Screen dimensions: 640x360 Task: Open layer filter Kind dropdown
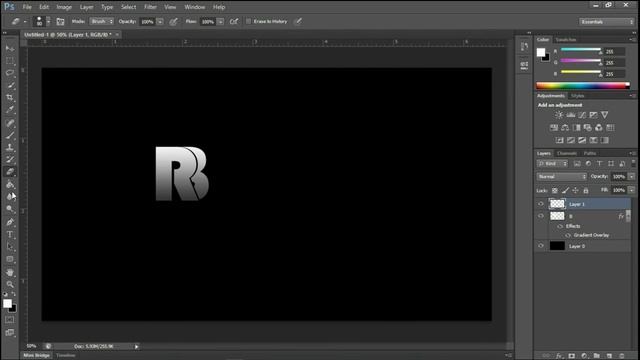tap(552, 164)
